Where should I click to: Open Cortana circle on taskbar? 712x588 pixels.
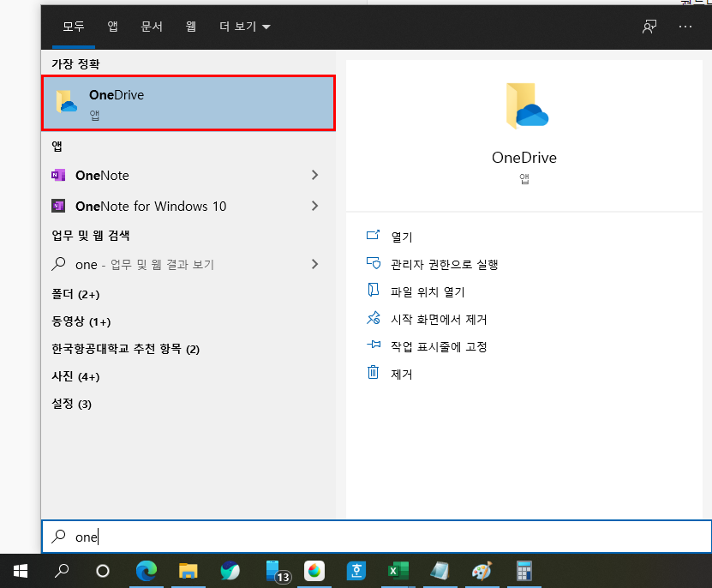(103, 571)
